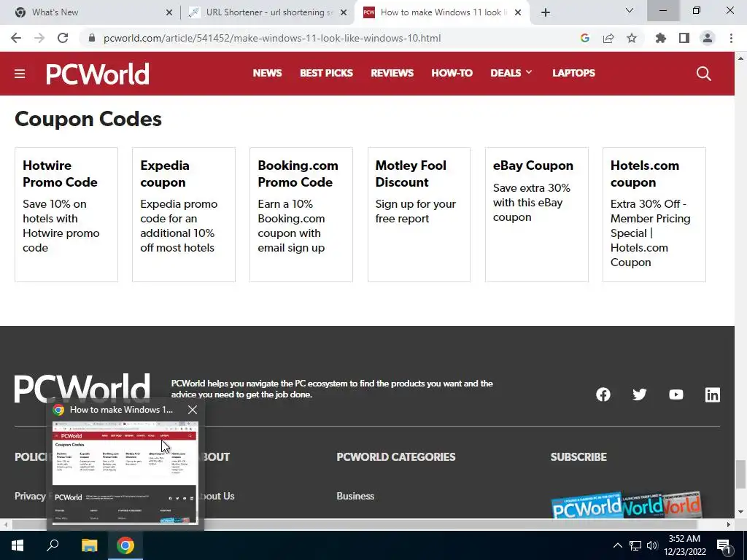This screenshot has width=747, height=560.
Task: Open a new tab with the plus button
Action: tap(546, 12)
